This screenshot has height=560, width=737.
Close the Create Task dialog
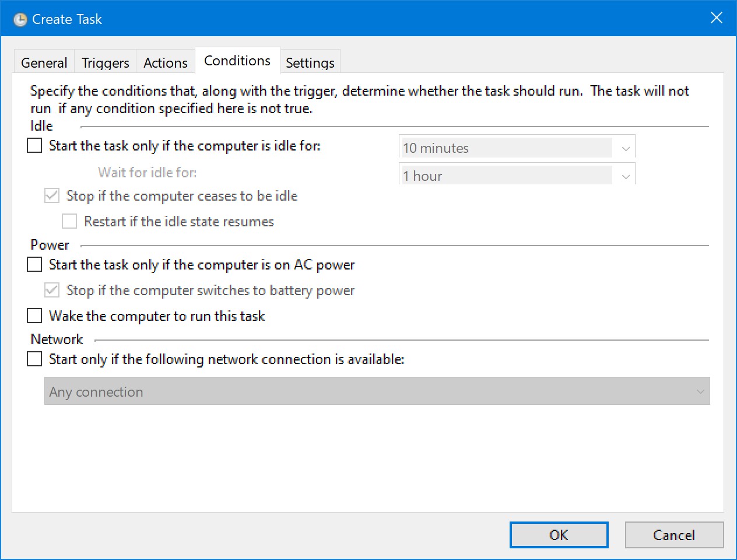(x=716, y=18)
